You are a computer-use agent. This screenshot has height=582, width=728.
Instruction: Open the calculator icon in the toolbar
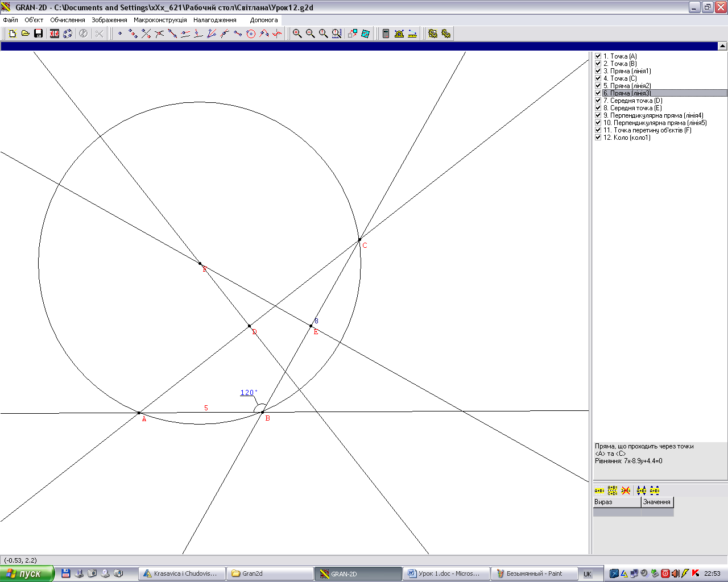tap(386, 34)
